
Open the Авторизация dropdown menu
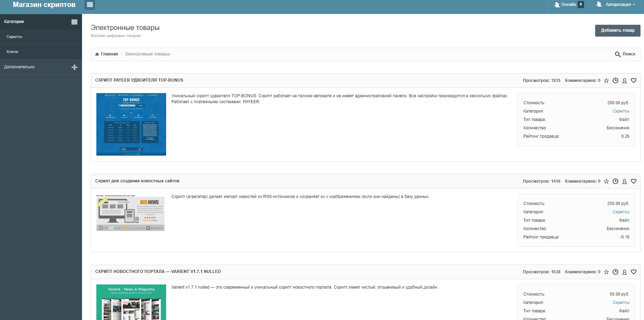(616, 5)
